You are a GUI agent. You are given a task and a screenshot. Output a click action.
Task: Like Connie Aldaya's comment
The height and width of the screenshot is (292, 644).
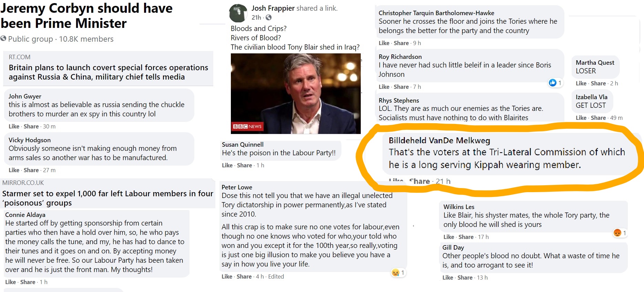(x=10, y=282)
